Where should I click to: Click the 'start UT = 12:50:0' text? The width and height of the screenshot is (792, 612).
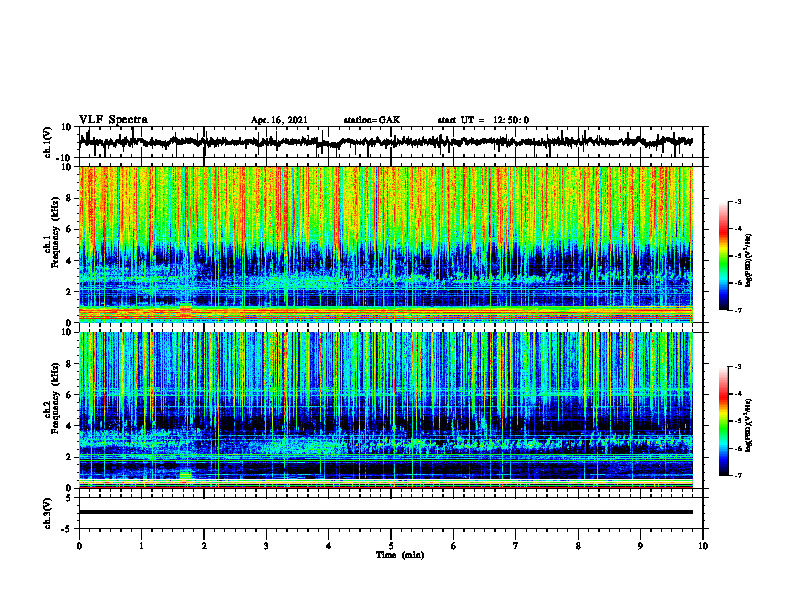pyautogui.click(x=483, y=120)
